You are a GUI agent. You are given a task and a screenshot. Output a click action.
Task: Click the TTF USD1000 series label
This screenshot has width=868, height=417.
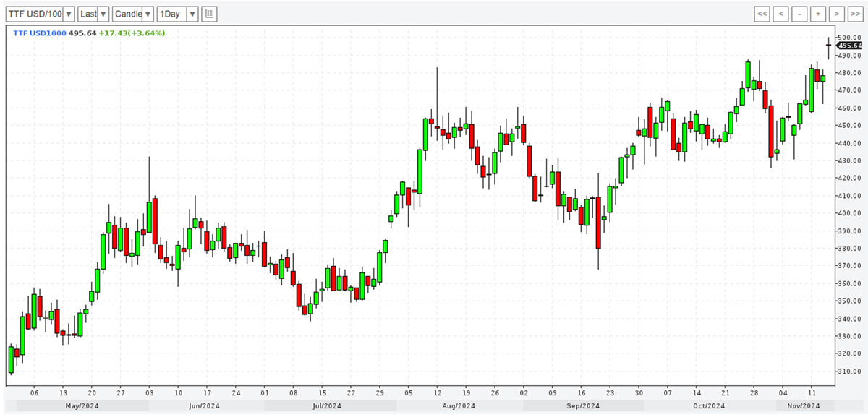(x=39, y=33)
